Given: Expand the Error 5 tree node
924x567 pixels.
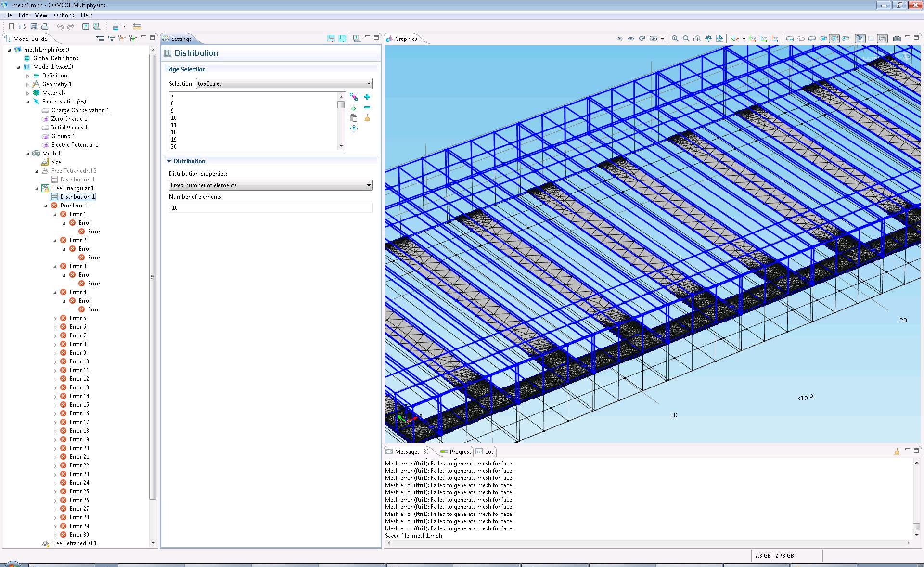Looking at the screenshot, I should click(55, 318).
